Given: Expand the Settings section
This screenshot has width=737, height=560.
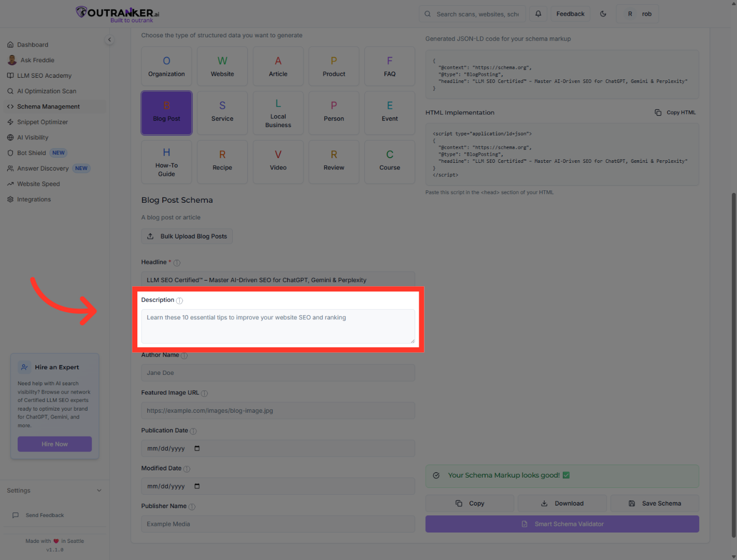Looking at the screenshot, I should tap(54, 491).
